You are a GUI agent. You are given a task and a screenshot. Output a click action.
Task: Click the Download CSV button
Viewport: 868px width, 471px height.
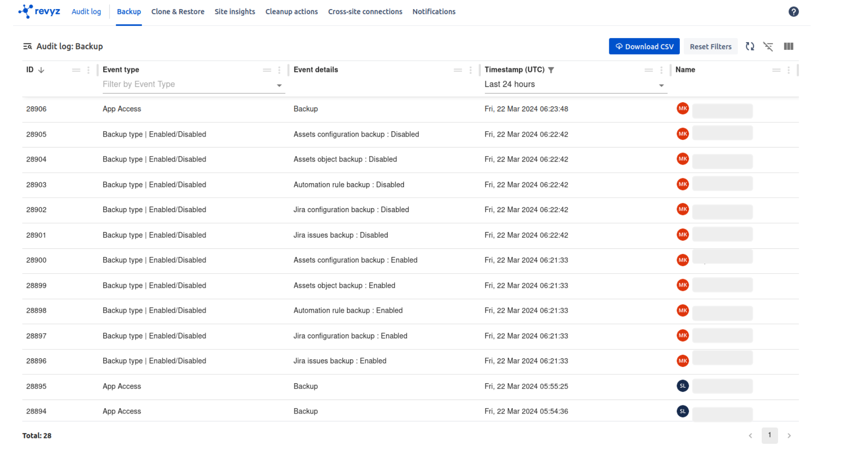644,47
